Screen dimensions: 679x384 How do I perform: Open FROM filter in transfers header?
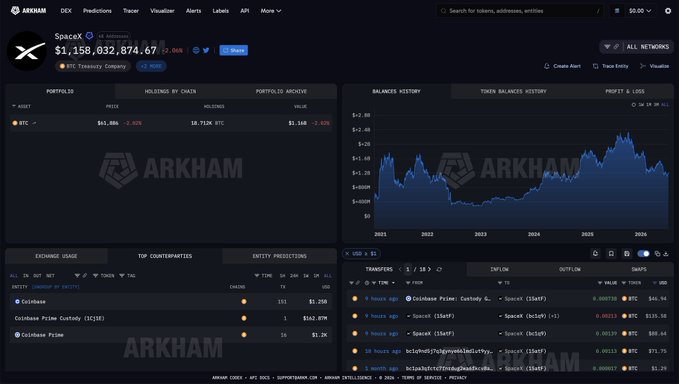tap(414, 283)
